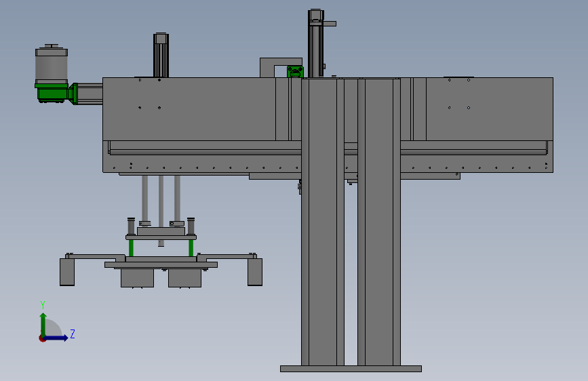The width and height of the screenshot is (588, 381).
Task: Click the blue Z axis arrow of the triad
Action: pyautogui.click(x=56, y=338)
